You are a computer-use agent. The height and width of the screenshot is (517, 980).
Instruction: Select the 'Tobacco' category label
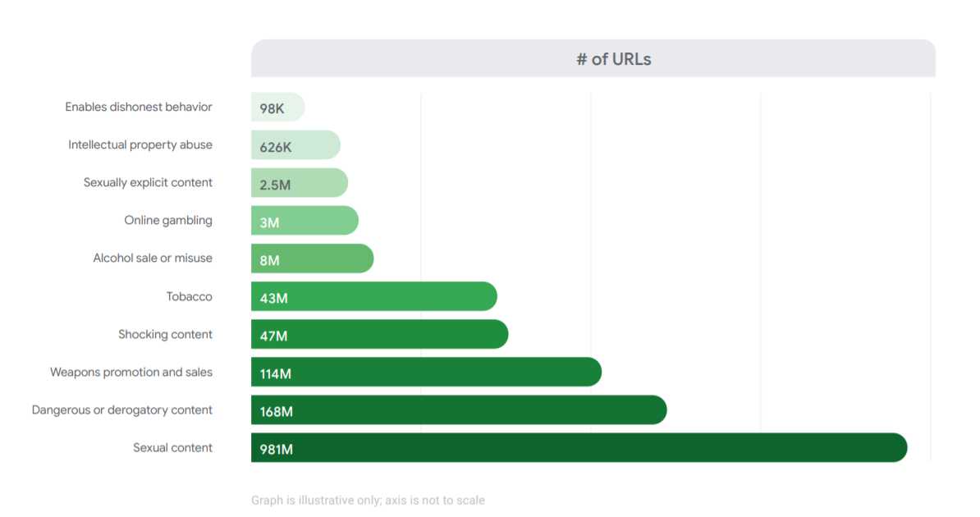(190, 296)
